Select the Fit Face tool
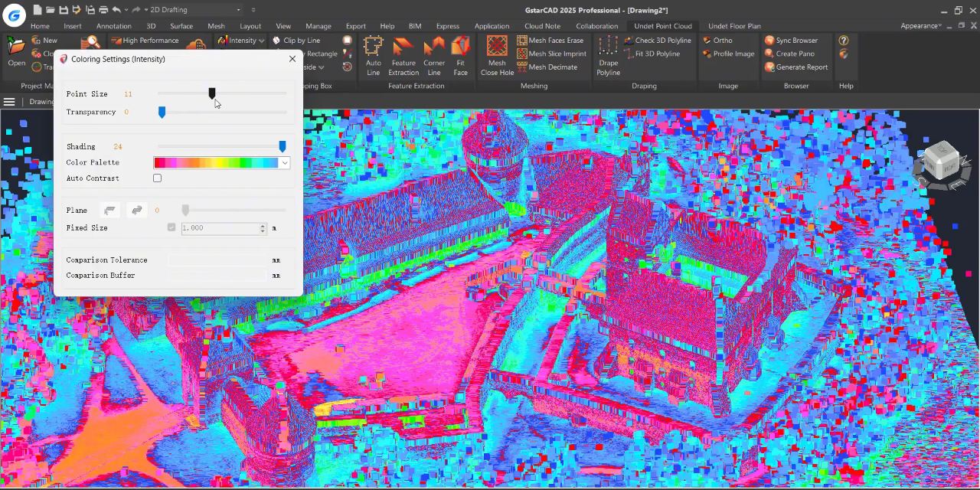This screenshot has width=980, height=490. [460, 56]
